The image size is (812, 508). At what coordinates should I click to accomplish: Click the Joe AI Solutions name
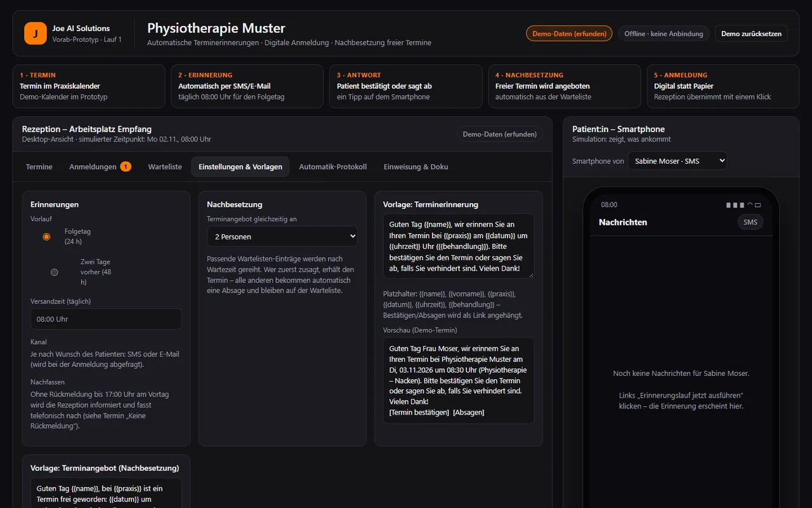click(x=81, y=29)
